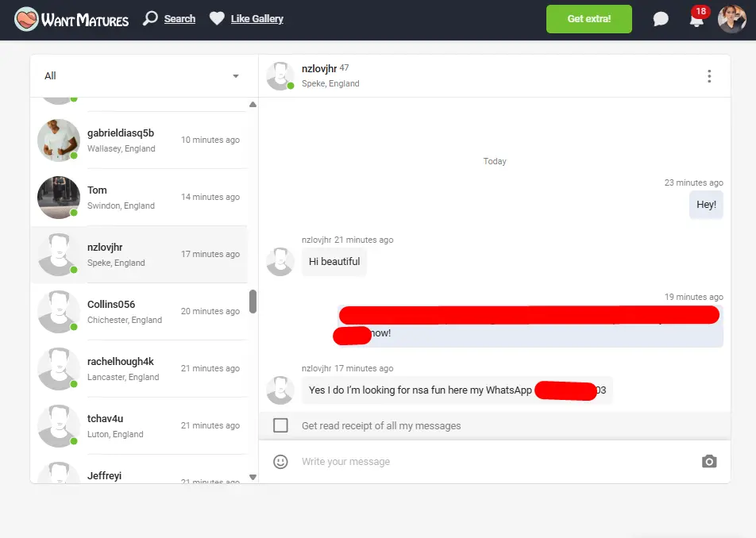The image size is (756, 538).
Task: Enable read receipt of all messages checkbox
Action: [x=280, y=425]
